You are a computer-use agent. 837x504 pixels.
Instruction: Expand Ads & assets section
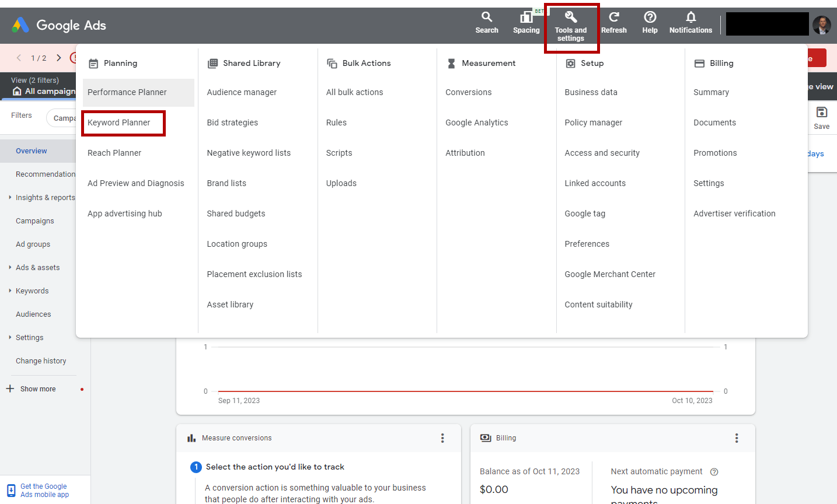(10, 267)
